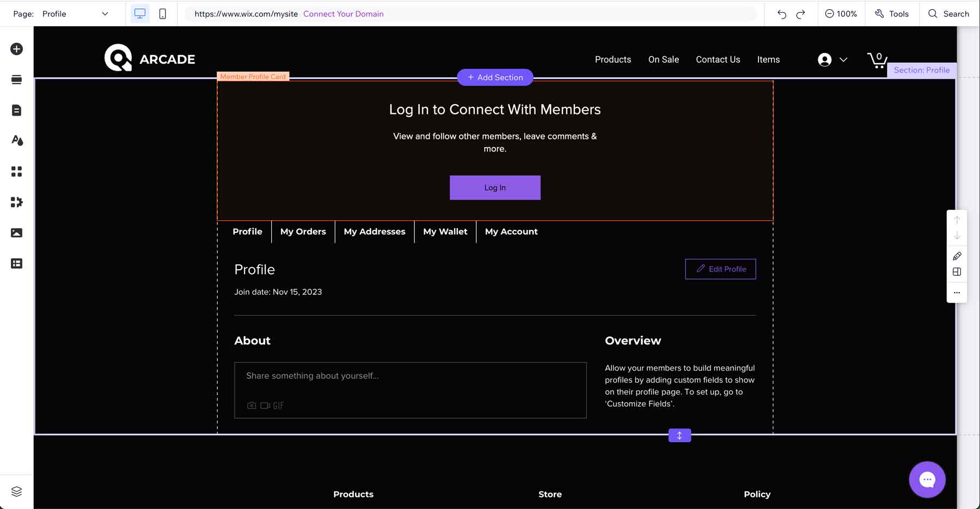Screen dimensions: 980x509
Task: Click the shopping cart icon
Action: coord(877,60)
